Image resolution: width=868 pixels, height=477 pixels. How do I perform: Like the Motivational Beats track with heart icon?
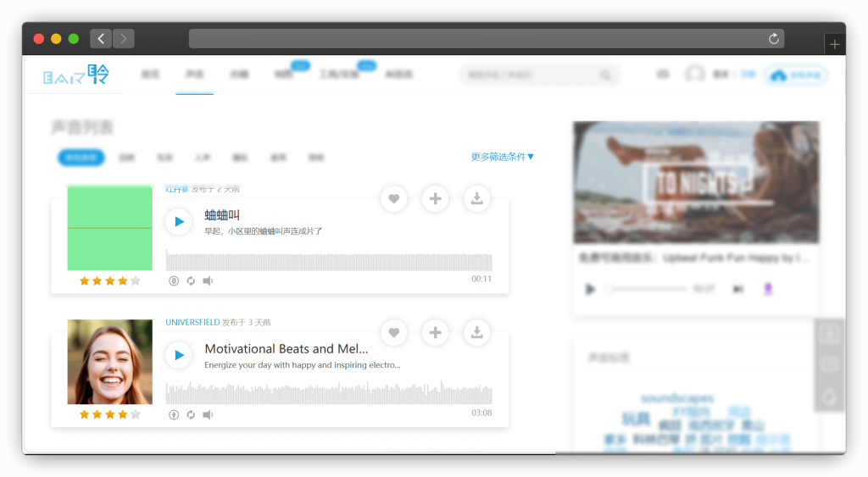pyautogui.click(x=393, y=333)
